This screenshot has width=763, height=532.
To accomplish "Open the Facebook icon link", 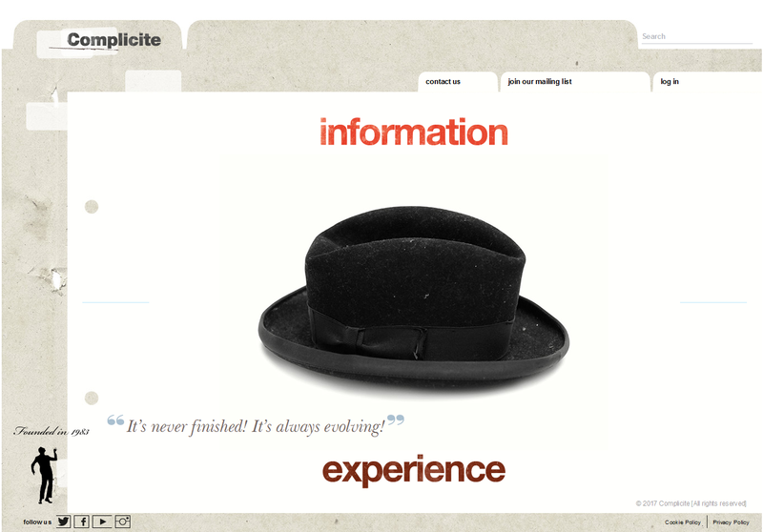I will pos(82,522).
